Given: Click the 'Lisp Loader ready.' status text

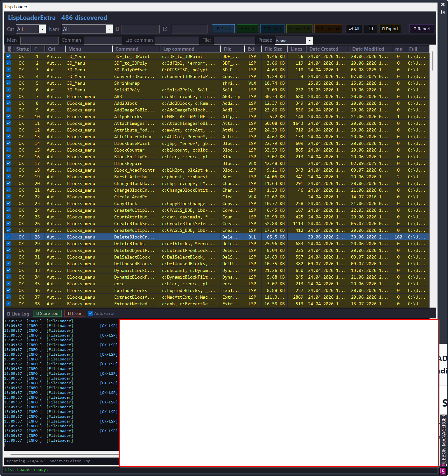Looking at the screenshot, I should click(x=27, y=470).
